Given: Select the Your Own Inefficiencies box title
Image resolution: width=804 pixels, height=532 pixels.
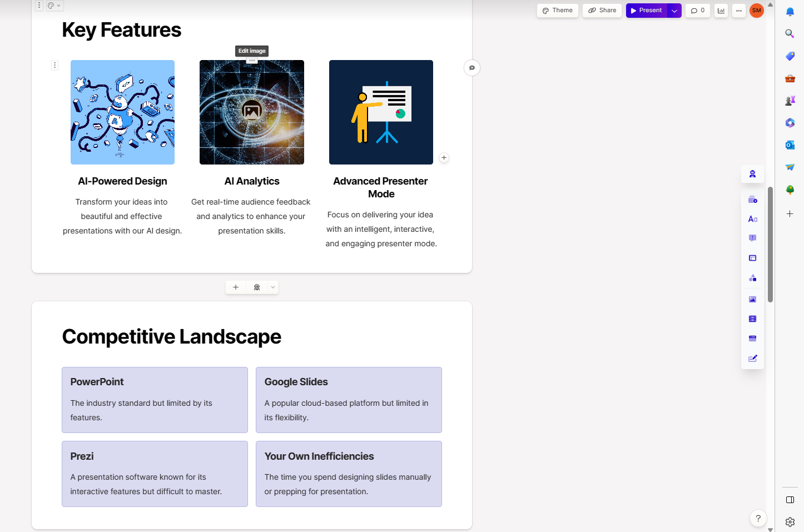Looking at the screenshot, I should 319,456.
